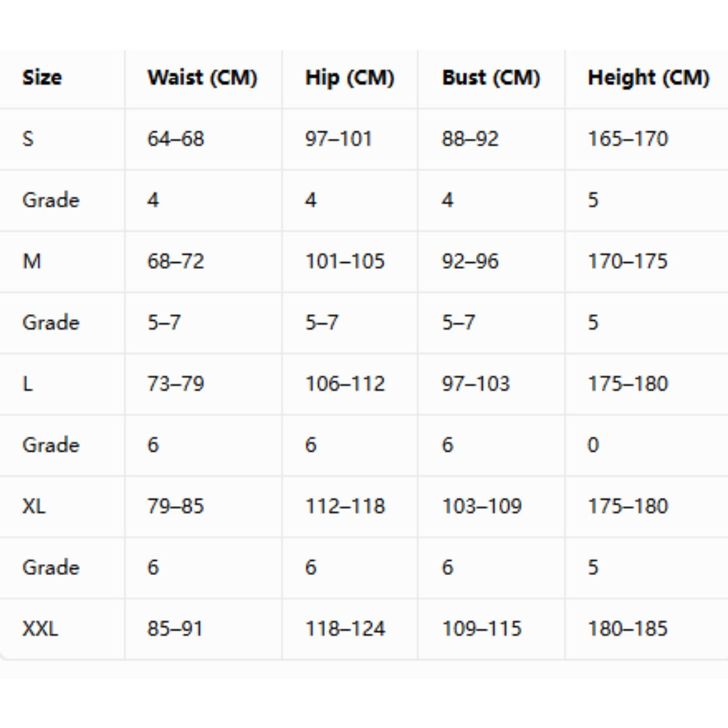Screen dimensions: 728x728
Task: Click the Hip (CM) column header
Action: [350, 78]
